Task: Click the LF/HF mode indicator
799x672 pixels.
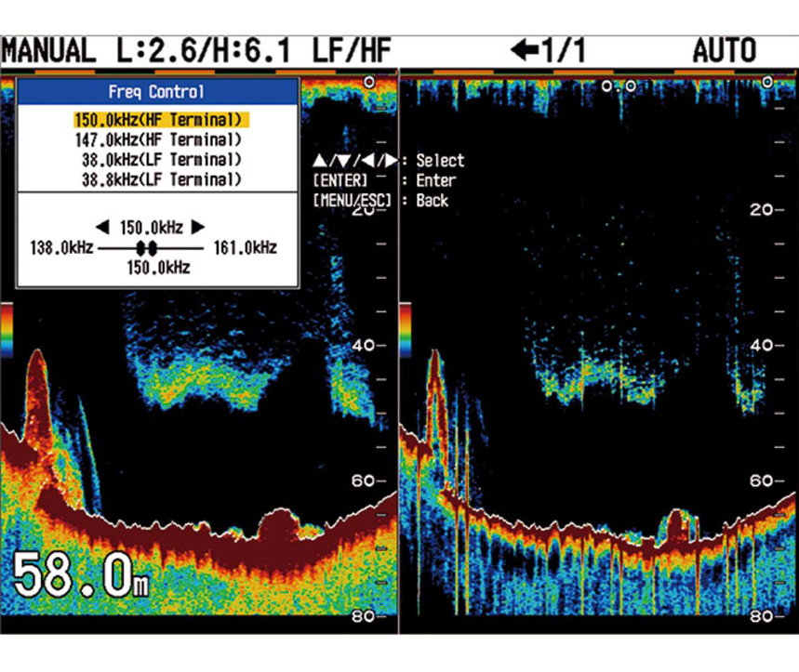Action: 351,51
